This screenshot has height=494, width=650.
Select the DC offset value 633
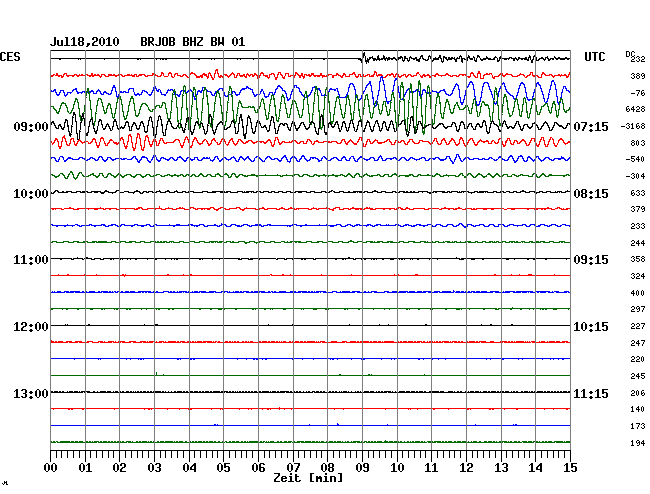pyautogui.click(x=638, y=193)
